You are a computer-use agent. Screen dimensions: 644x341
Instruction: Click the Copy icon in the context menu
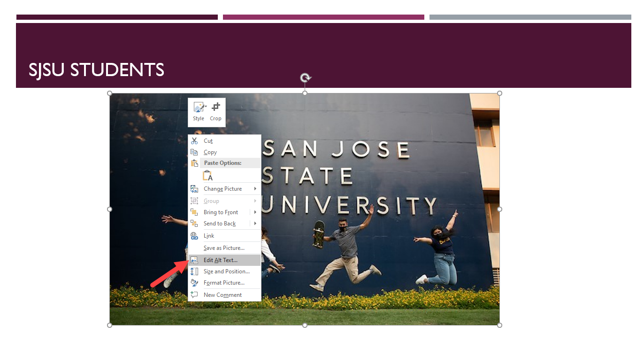pyautogui.click(x=195, y=152)
